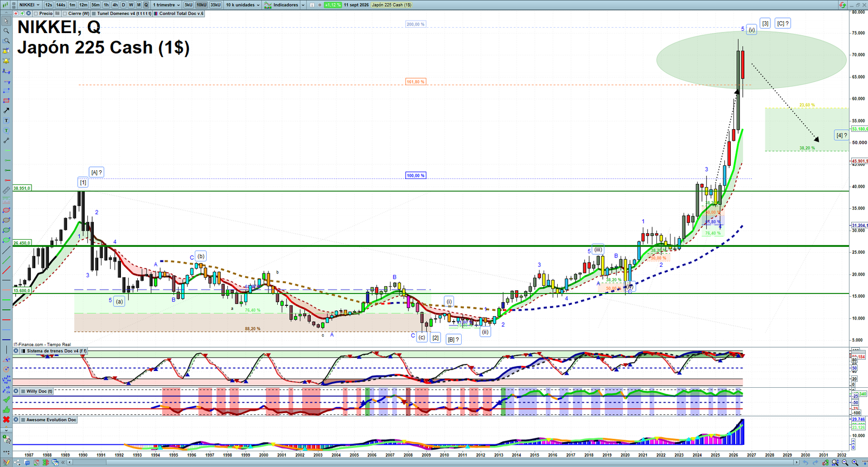Select the brown ellipse drawing tool
868x467 pixels.
pyautogui.click(x=7, y=220)
